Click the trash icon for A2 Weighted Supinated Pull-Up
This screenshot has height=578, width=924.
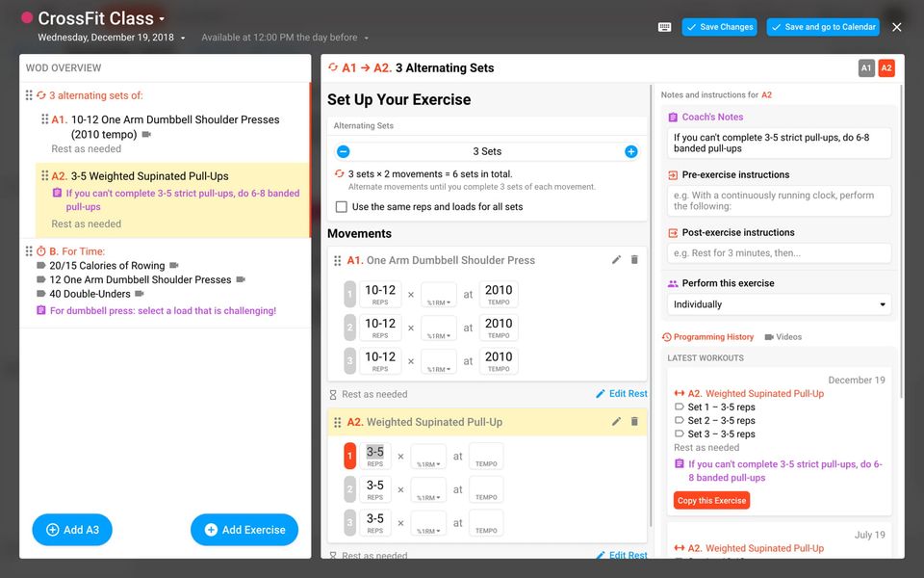(x=634, y=421)
